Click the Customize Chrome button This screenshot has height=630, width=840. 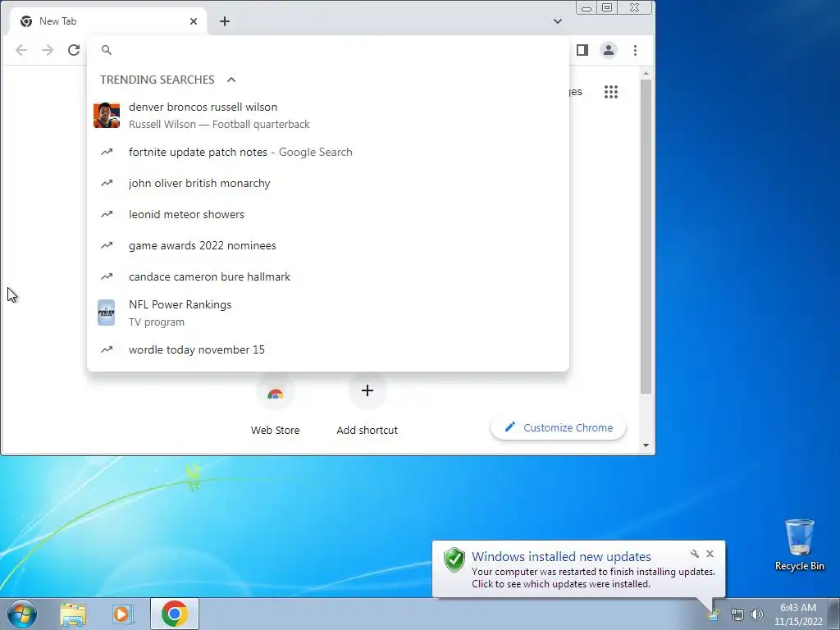[558, 427]
